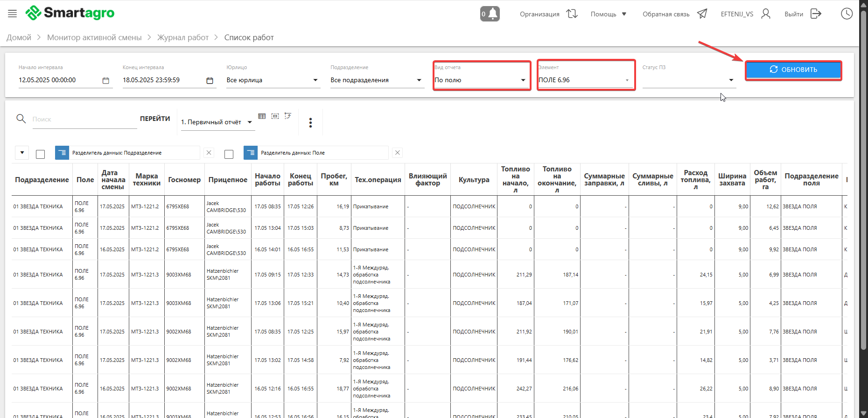Remove the Подразделение data separator

pyautogui.click(x=209, y=153)
